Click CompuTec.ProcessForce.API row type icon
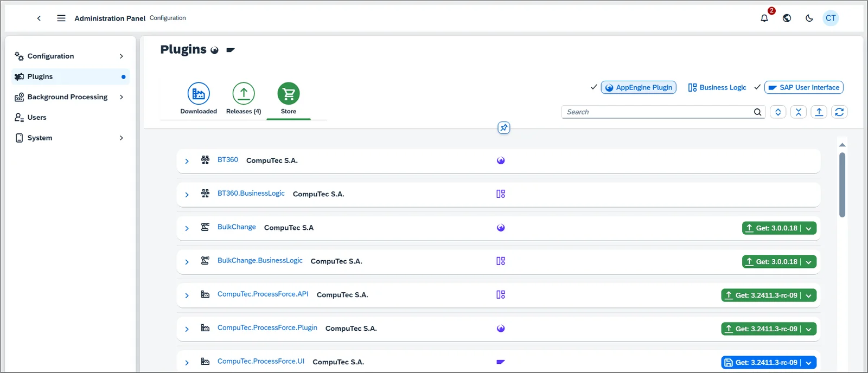Viewport: 868px width, 373px height. (501, 295)
